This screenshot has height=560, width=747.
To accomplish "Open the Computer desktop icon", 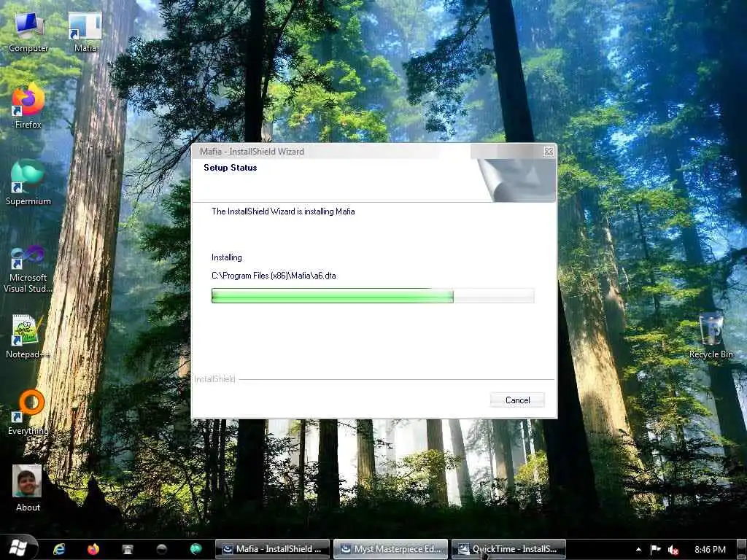I will (x=28, y=32).
